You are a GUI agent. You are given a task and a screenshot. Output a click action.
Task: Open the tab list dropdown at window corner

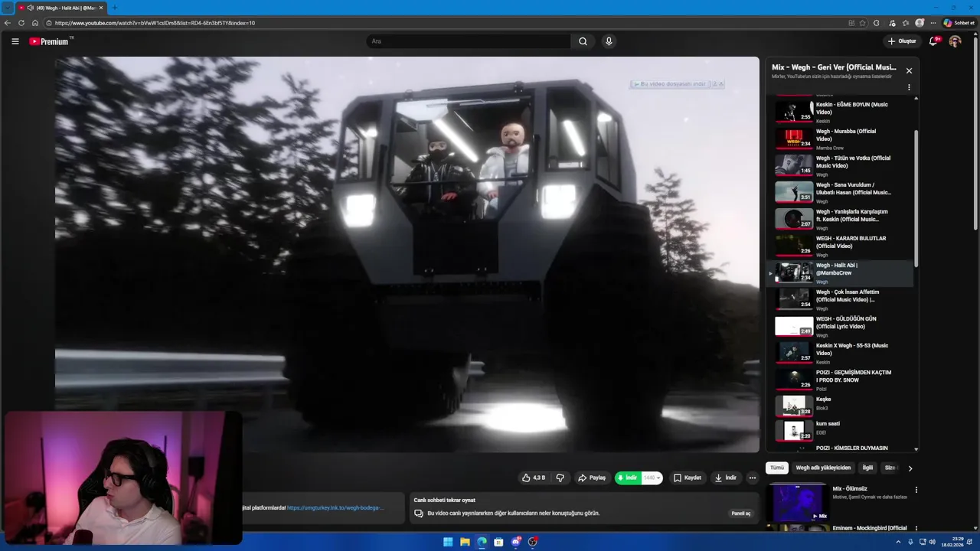point(7,8)
